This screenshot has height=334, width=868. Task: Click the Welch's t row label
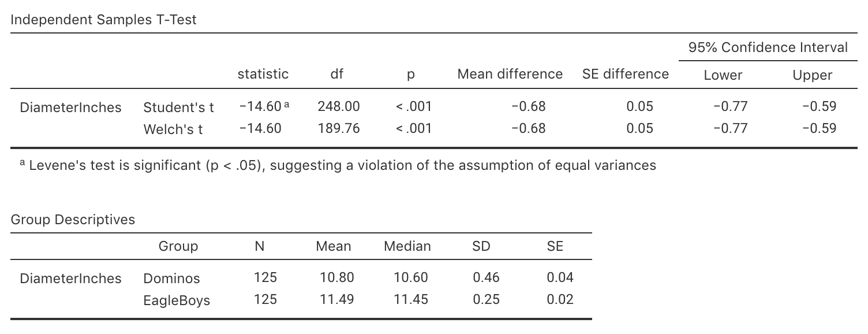(x=173, y=129)
